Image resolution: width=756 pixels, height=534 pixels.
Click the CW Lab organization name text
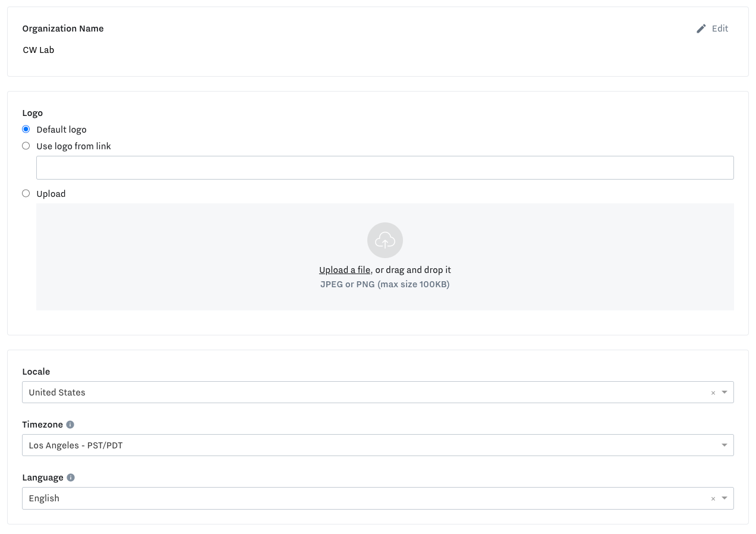tap(39, 50)
